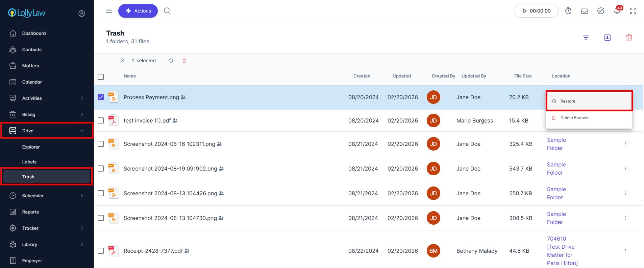The width and height of the screenshot is (644, 268).
Task: Open the chart view icon in Trash header
Action: 608,38
